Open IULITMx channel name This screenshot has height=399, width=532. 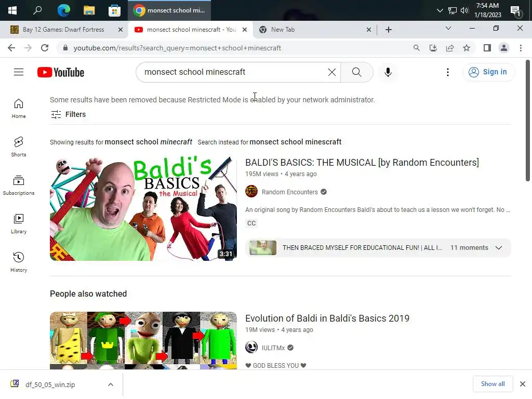tap(273, 348)
